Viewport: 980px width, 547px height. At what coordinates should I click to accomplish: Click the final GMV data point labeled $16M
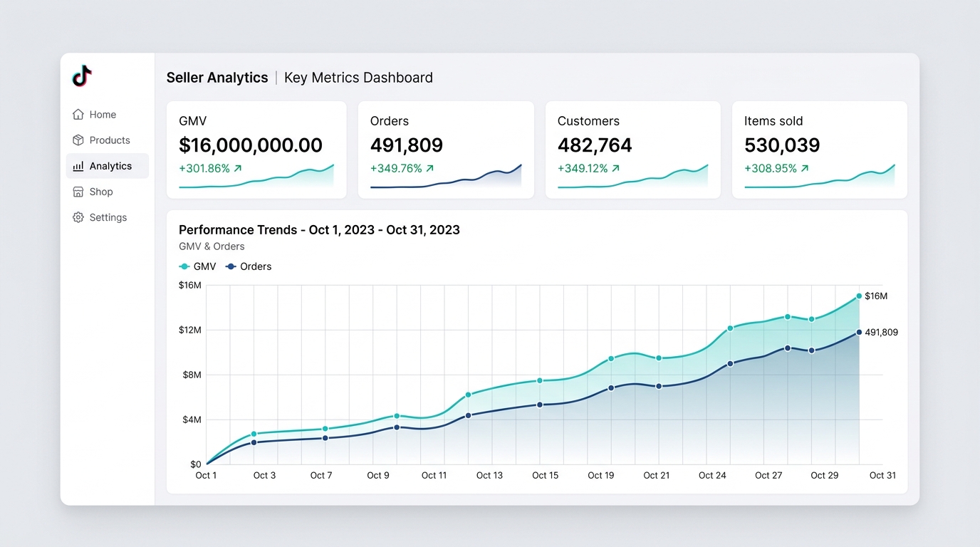click(859, 296)
